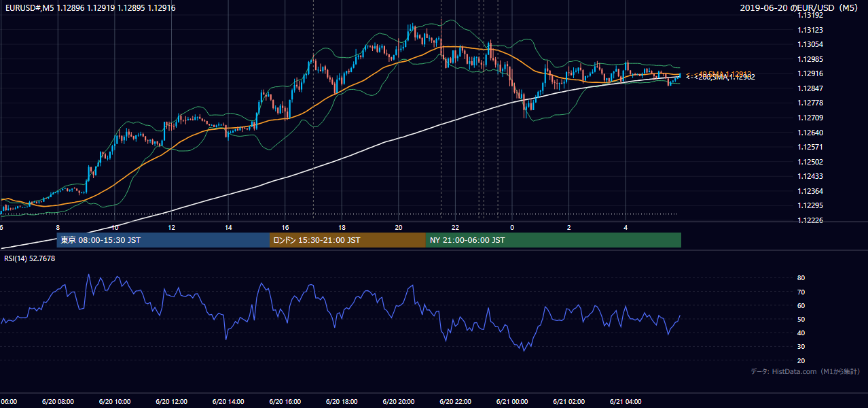Click the 6/20 18:00 date label
The image size is (868, 408).
point(342,402)
